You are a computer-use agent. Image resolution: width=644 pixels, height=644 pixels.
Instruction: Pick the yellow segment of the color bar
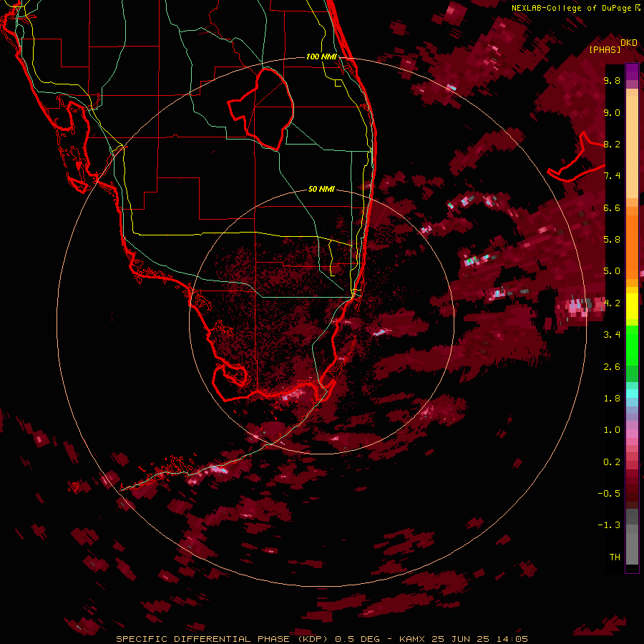click(x=632, y=306)
